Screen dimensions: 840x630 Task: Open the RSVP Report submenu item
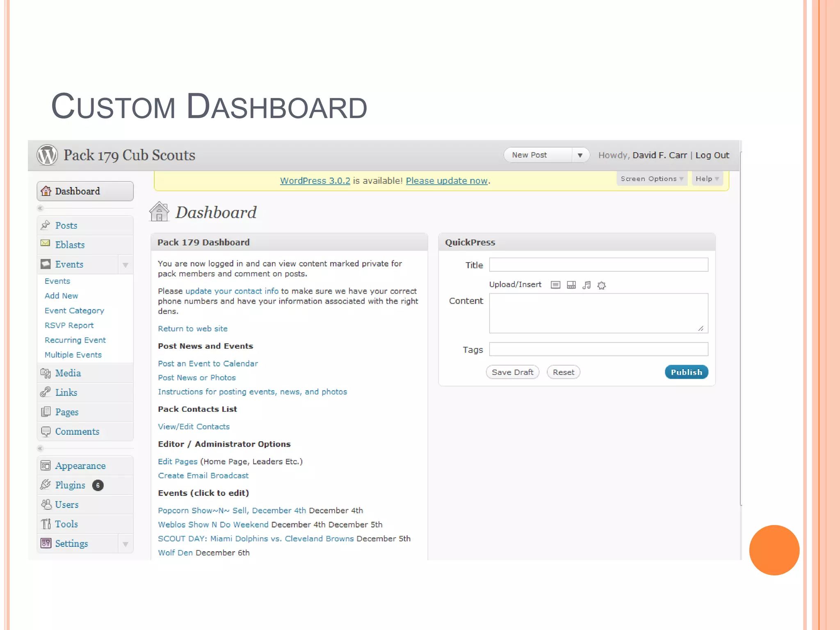pyautogui.click(x=69, y=325)
